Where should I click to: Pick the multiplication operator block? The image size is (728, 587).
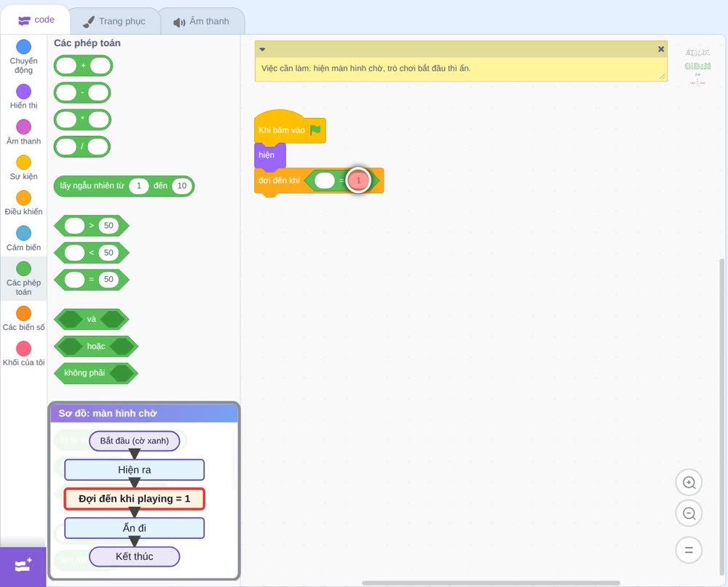coord(82,119)
